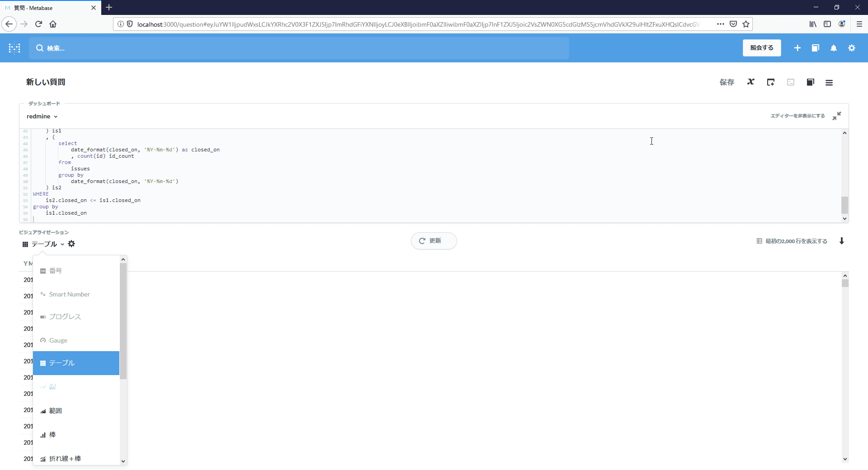This screenshot has width=868, height=470.
Task: Select the プログレス visualization
Action: click(x=76, y=317)
